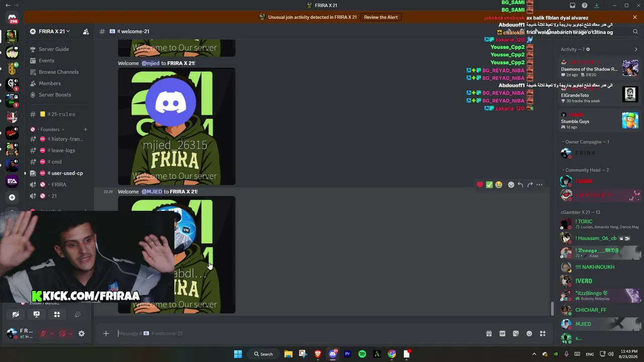Open member CHICHAR_FF profile
Viewport: 644px width, 362px height.
click(x=599, y=310)
